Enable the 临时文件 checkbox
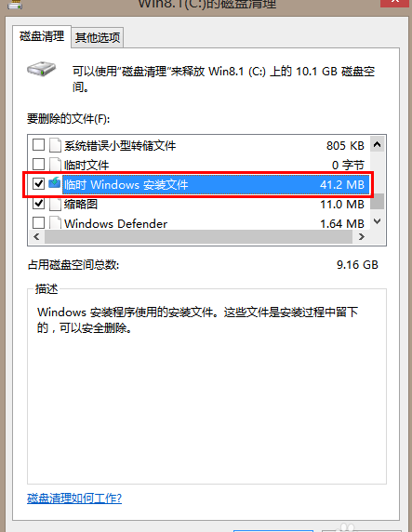 coord(38,165)
